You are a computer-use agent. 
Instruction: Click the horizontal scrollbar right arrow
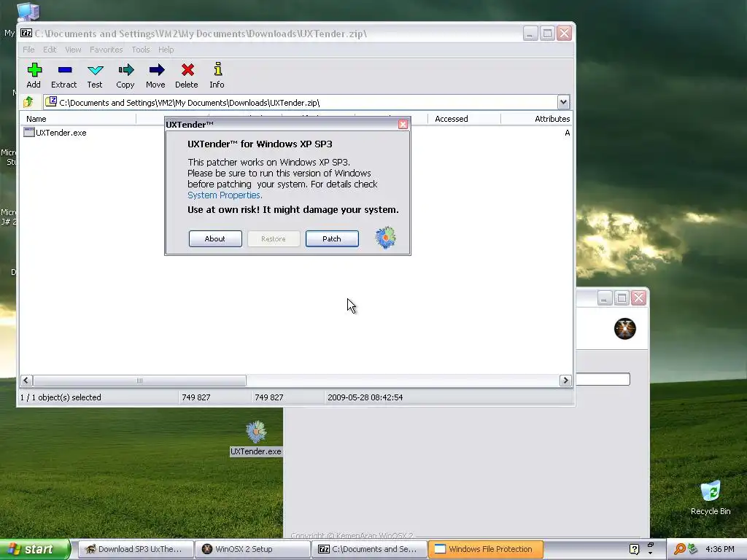pyautogui.click(x=565, y=380)
